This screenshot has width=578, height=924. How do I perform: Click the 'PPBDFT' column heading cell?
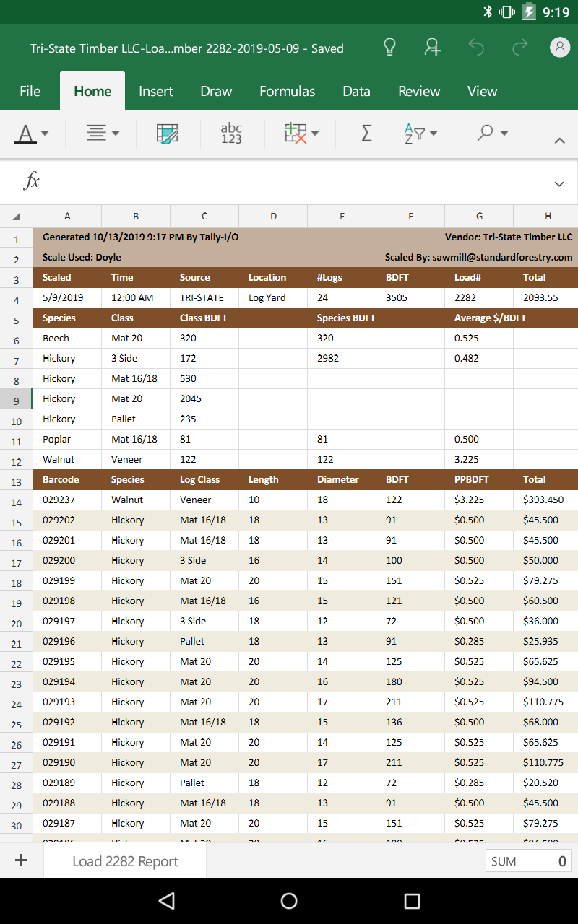pos(479,479)
